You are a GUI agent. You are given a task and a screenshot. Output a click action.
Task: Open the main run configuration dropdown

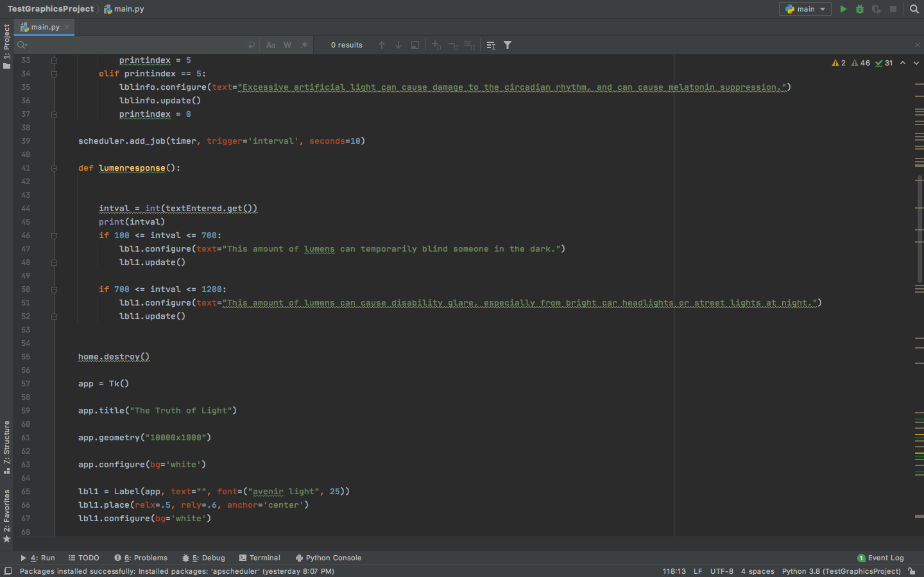click(x=805, y=9)
